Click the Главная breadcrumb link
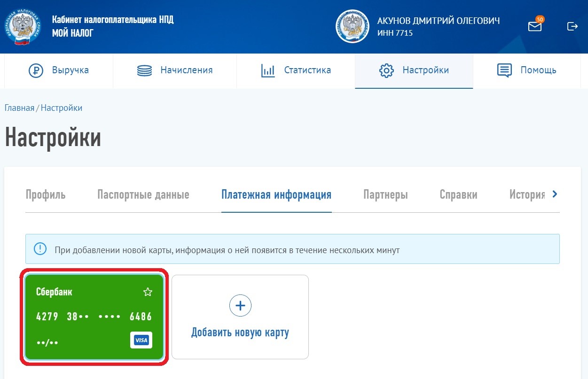588x379 pixels. click(x=19, y=108)
